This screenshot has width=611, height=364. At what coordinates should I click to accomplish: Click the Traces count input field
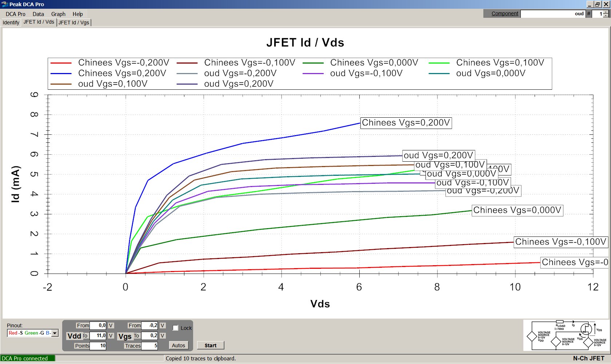(x=149, y=345)
